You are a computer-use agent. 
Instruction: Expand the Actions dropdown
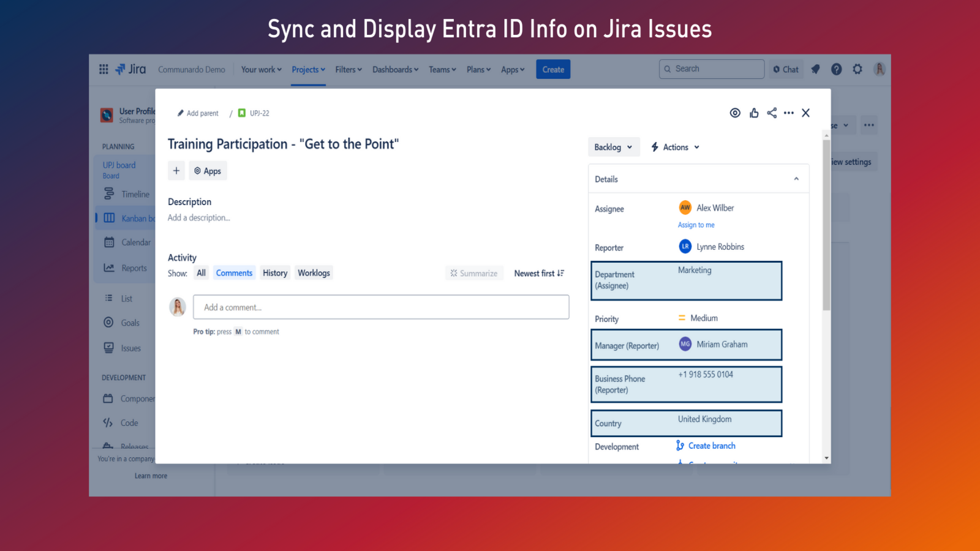click(x=676, y=147)
